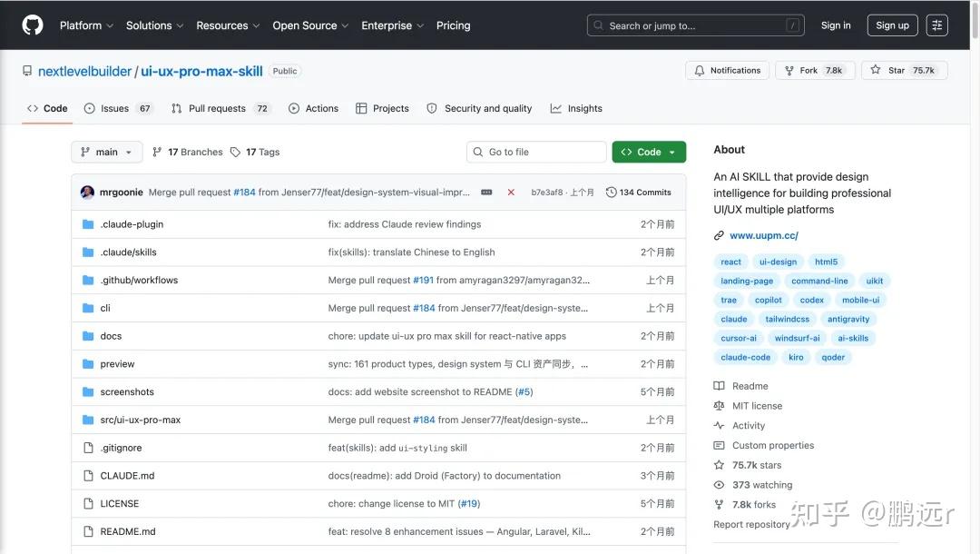
Task: Open the CLAUDE.md file
Action: pyautogui.click(x=127, y=475)
